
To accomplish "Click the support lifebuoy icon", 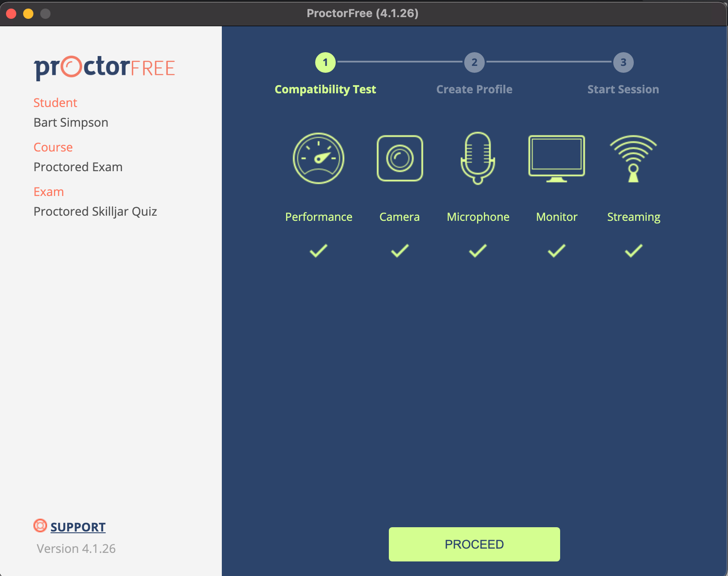I will [40, 526].
